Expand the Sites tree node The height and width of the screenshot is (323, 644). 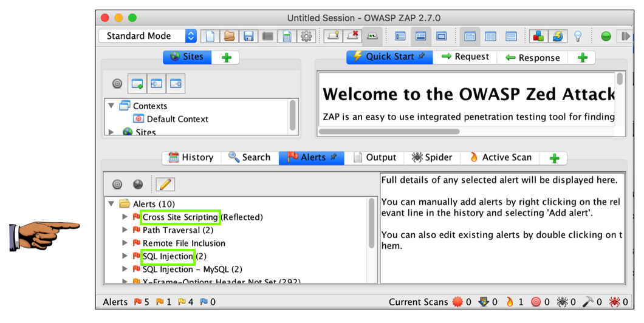pyautogui.click(x=111, y=132)
